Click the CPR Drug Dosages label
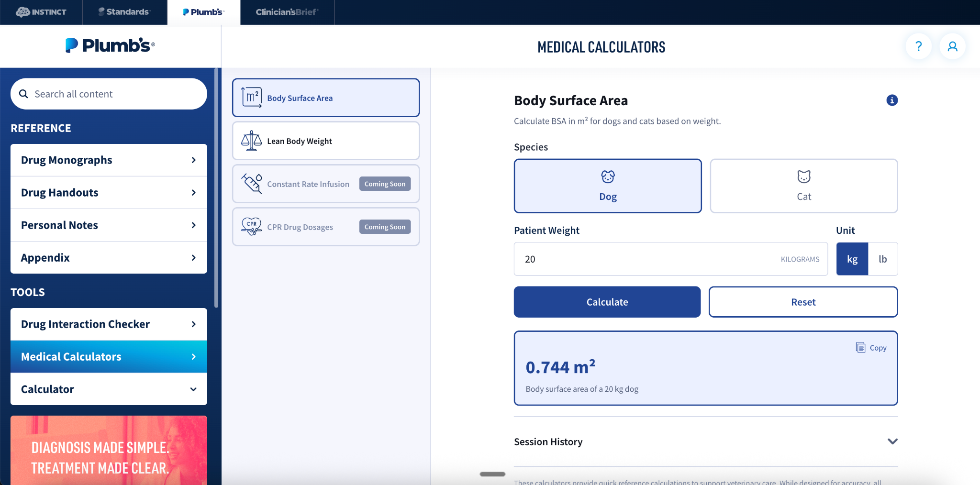The image size is (980, 485). coord(300,227)
